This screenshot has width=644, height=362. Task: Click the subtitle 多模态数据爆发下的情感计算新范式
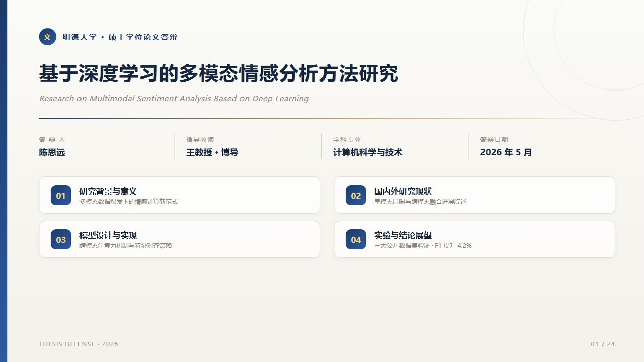tap(129, 202)
